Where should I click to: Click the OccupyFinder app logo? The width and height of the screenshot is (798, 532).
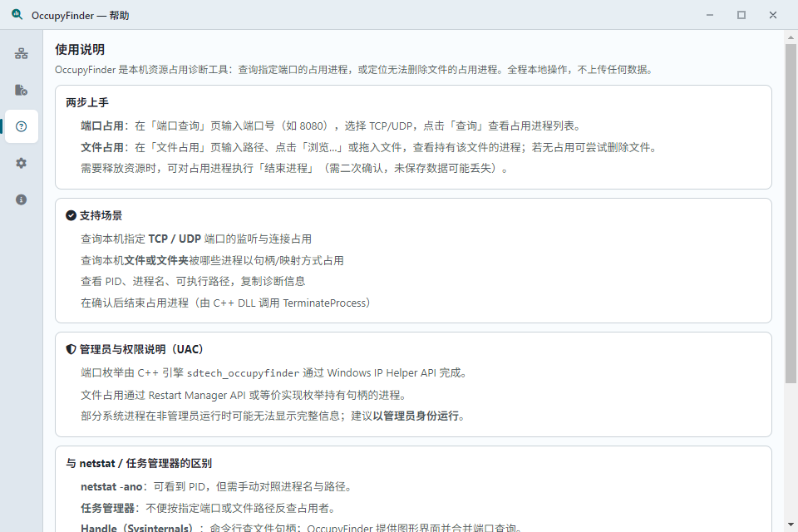pyautogui.click(x=17, y=15)
